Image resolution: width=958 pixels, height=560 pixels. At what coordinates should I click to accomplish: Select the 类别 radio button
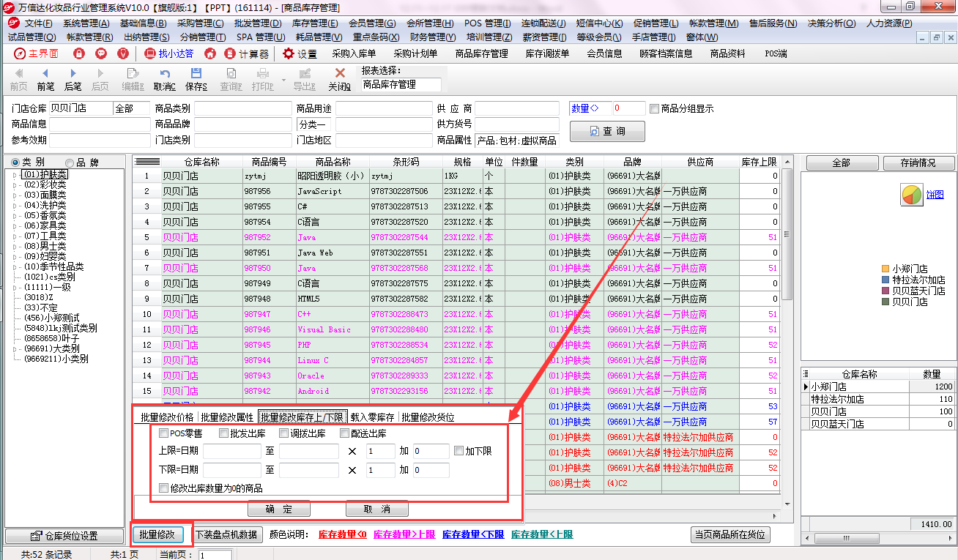[16, 163]
